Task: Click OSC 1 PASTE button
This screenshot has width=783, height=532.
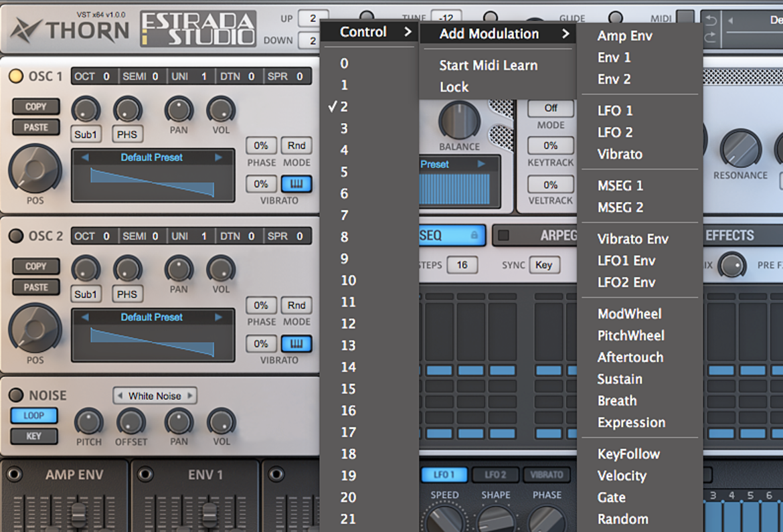Action: [x=35, y=127]
